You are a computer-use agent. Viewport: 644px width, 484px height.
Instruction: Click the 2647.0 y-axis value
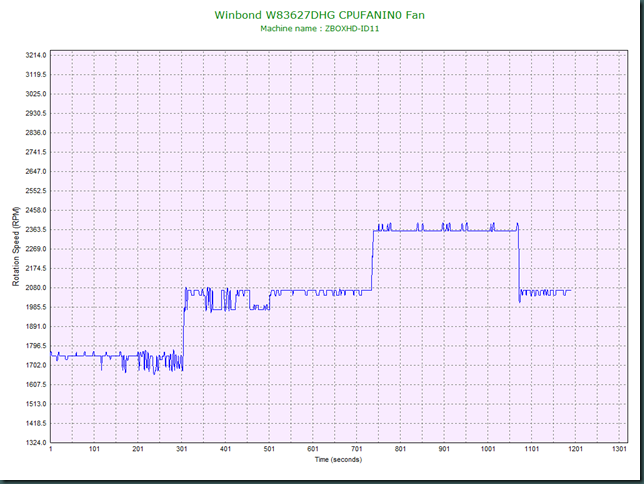coord(36,171)
